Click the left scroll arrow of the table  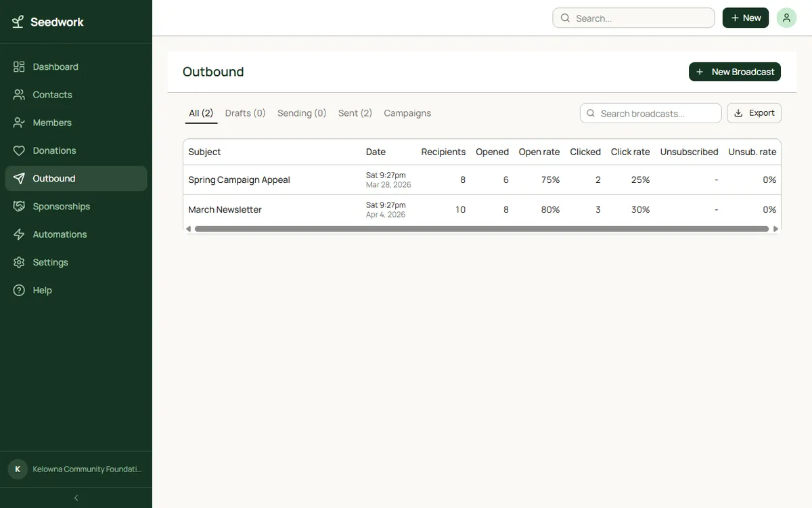187,228
